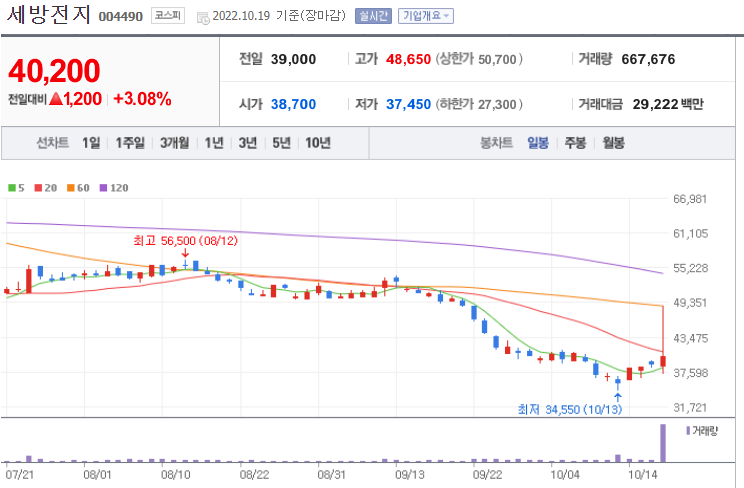The image size is (744, 488).
Task: Click the lower limit value 27,300
Action: 497,104
